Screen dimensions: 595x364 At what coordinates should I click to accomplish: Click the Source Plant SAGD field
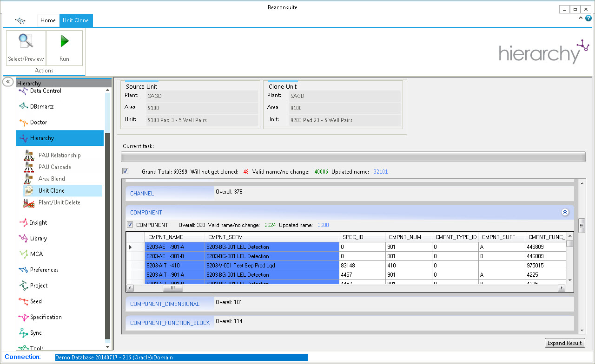pos(202,96)
